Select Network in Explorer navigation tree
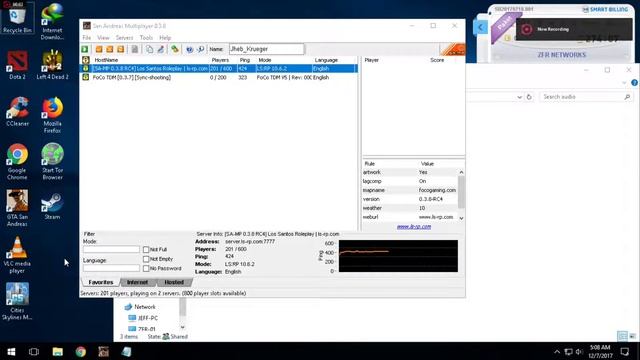The height and width of the screenshot is (360, 640). [140, 307]
